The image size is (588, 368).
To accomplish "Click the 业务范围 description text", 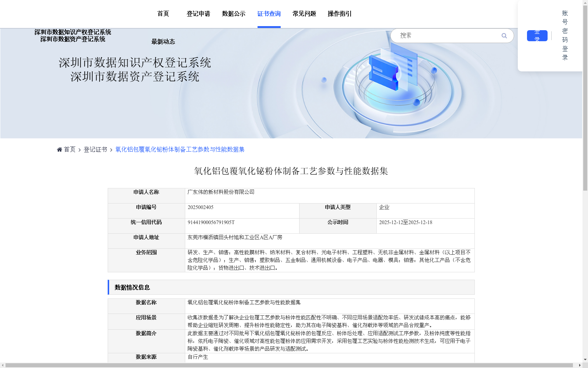I will (329, 260).
